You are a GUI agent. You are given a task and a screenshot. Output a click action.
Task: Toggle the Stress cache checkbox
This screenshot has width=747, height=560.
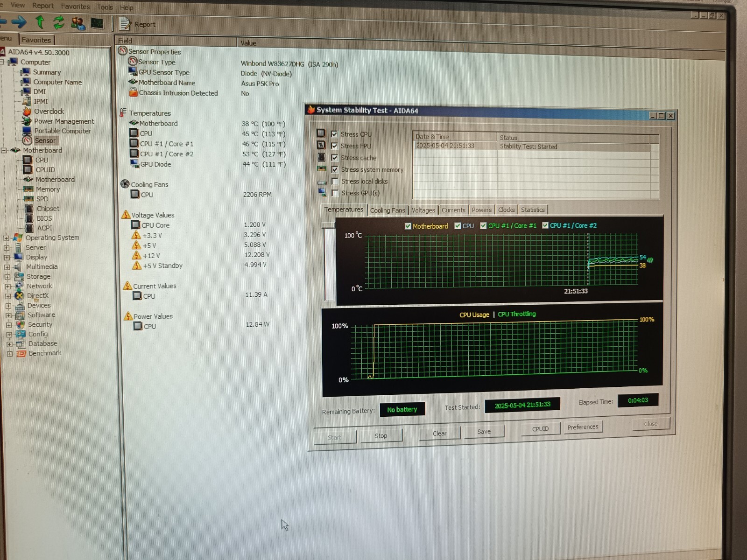coord(334,158)
